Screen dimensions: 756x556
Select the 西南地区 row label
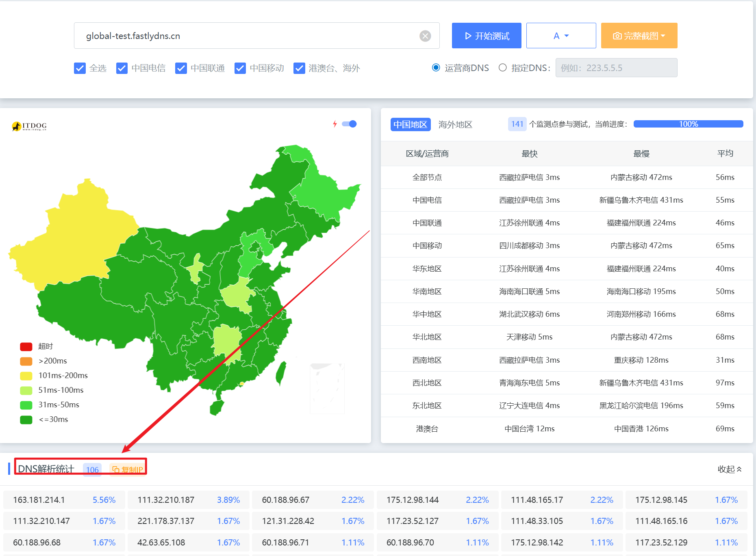[x=427, y=360]
